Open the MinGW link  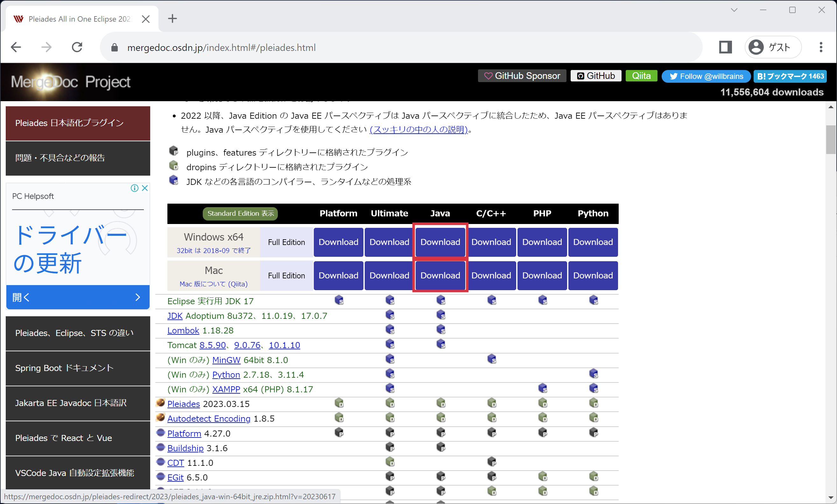coord(226,360)
